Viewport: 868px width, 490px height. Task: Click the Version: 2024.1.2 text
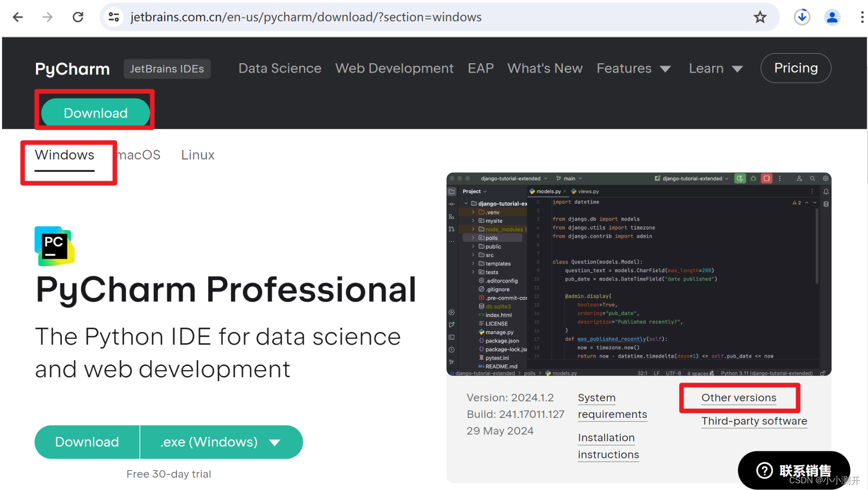510,398
